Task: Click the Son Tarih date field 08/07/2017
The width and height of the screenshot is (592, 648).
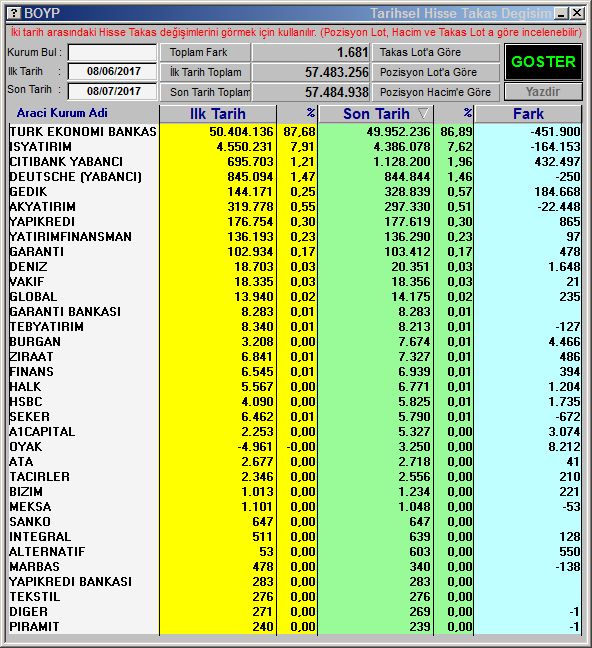Action: (x=112, y=91)
